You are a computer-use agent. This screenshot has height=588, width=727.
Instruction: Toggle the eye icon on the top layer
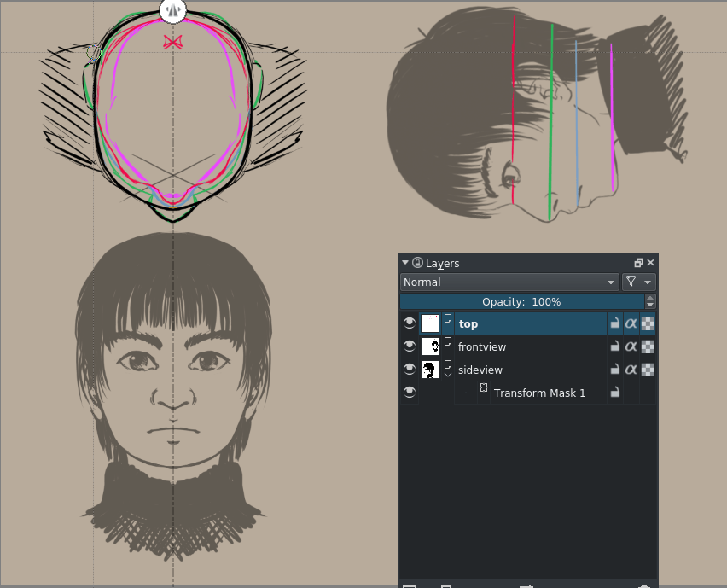[410, 323]
